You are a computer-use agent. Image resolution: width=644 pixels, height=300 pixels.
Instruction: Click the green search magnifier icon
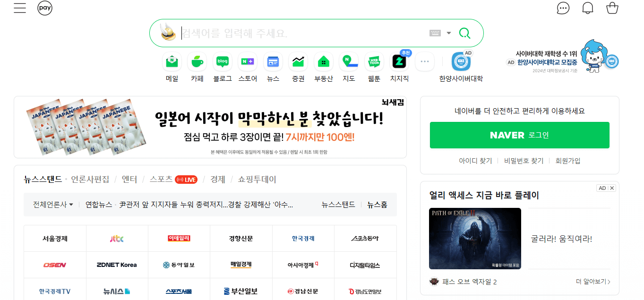click(x=465, y=33)
